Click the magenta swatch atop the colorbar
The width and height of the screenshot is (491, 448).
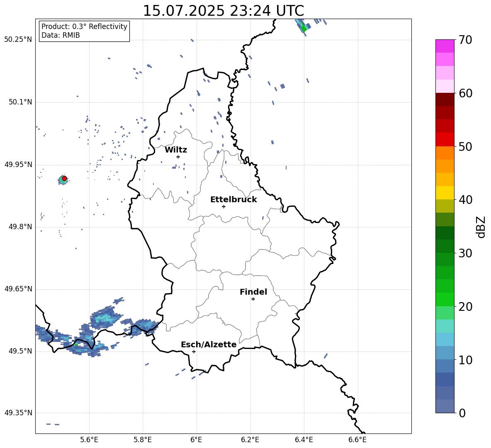coord(445,46)
